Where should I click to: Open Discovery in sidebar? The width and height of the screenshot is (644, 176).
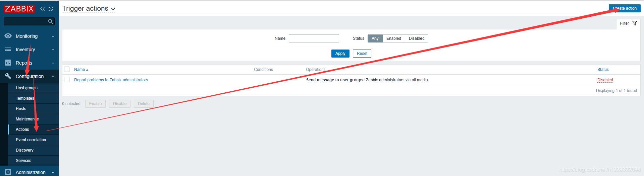click(33, 150)
